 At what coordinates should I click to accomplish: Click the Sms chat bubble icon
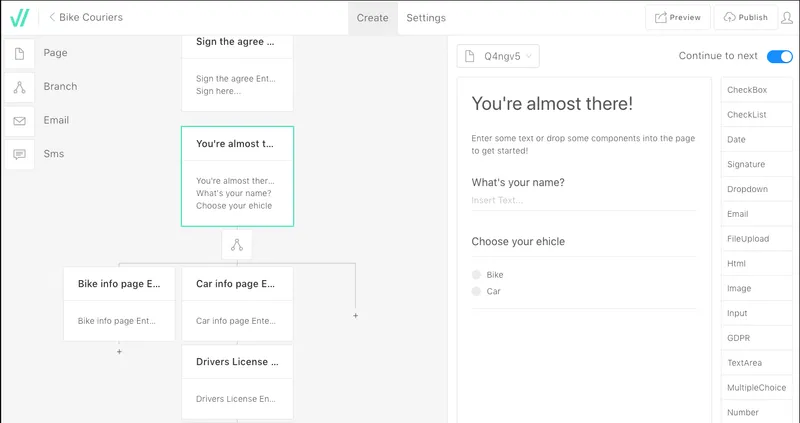click(19, 155)
